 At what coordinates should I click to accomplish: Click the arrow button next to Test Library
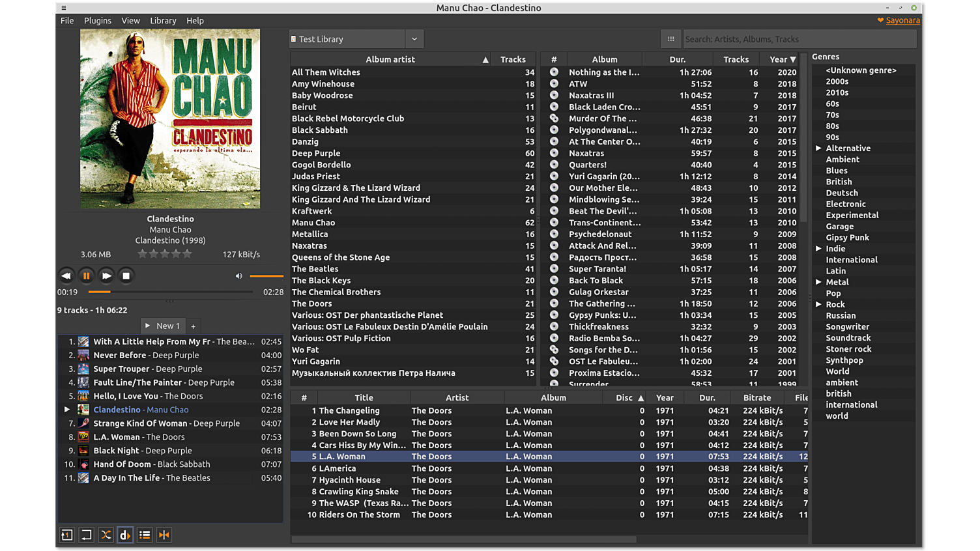(x=414, y=39)
